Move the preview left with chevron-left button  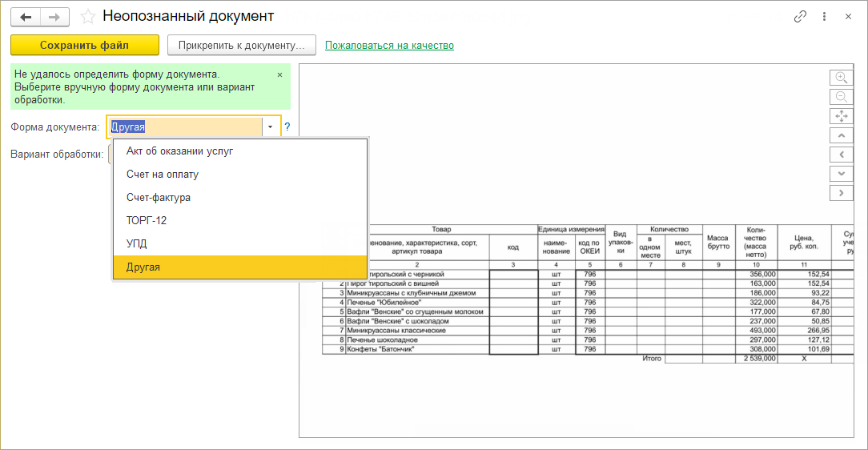click(841, 155)
